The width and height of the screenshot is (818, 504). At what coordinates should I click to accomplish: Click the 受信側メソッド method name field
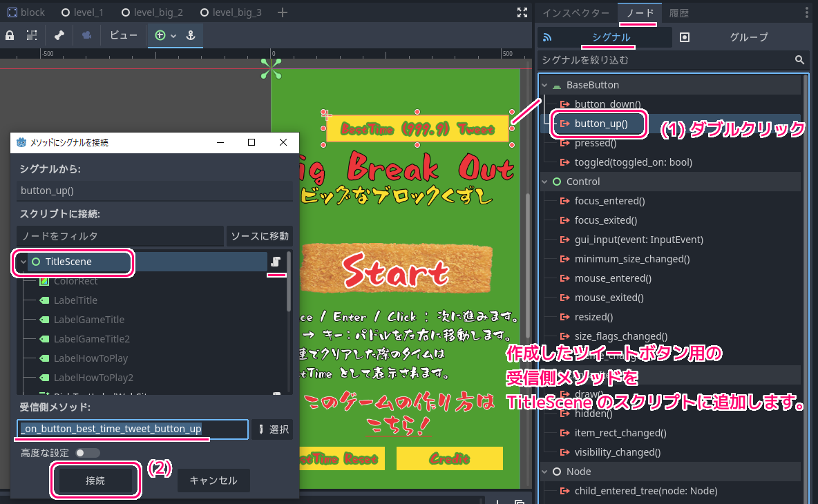point(132,429)
